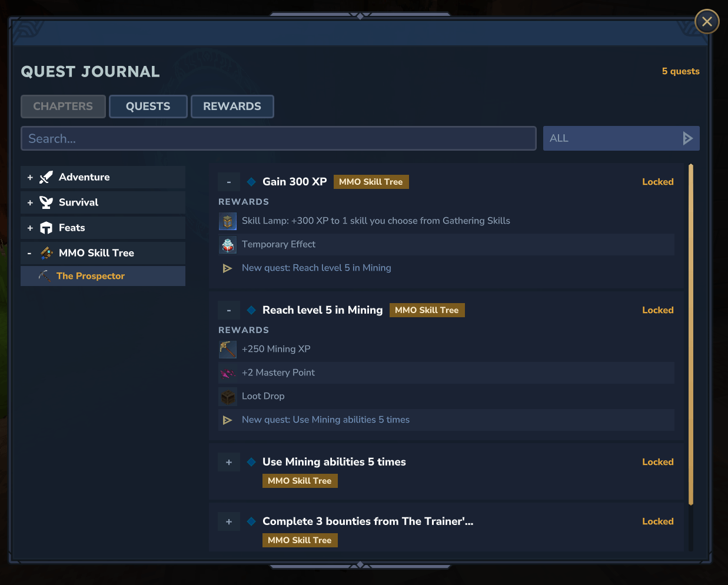Click the Skill Lamp reward description text
The height and width of the screenshot is (585, 728).
coord(376,221)
